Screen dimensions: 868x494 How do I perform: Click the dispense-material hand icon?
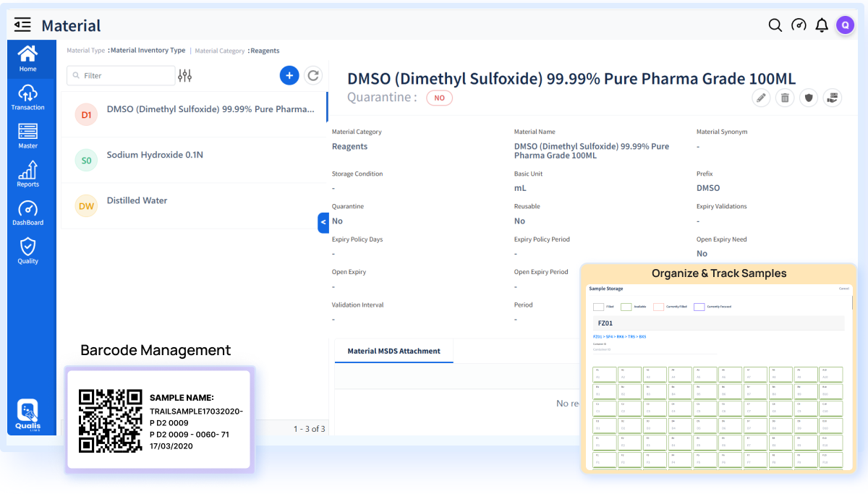point(833,98)
